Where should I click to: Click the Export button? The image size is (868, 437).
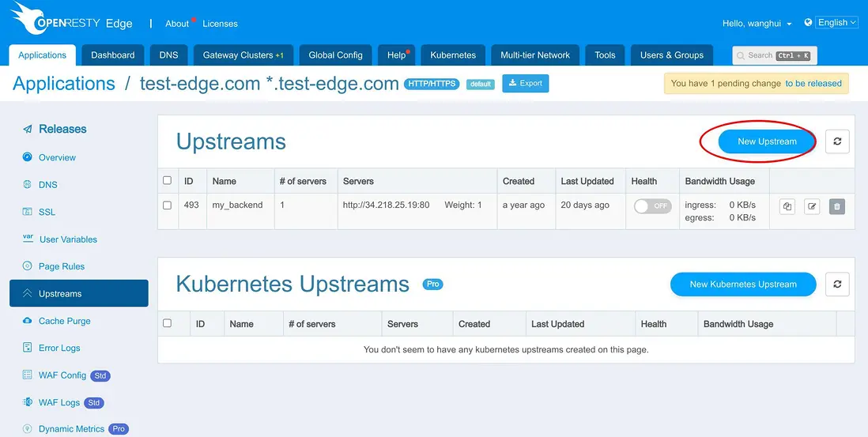click(x=526, y=84)
